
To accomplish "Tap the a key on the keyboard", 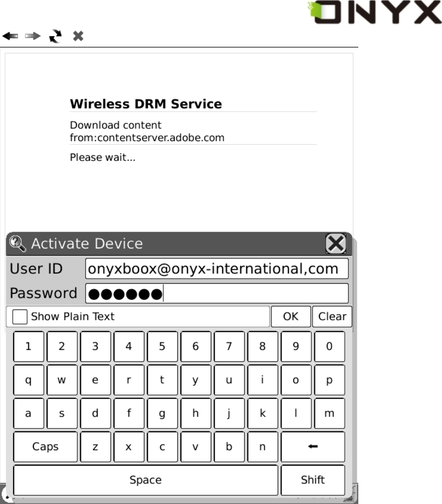I will (29, 414).
